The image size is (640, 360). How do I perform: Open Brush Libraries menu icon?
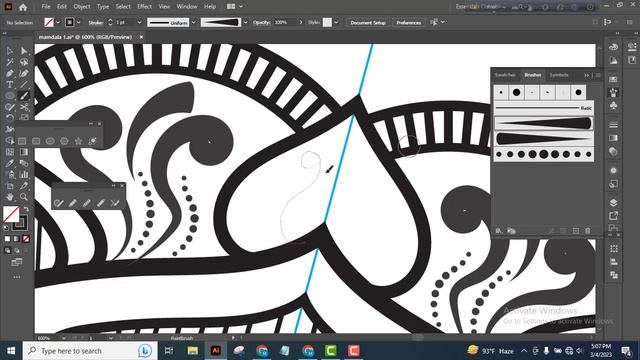pos(499,231)
